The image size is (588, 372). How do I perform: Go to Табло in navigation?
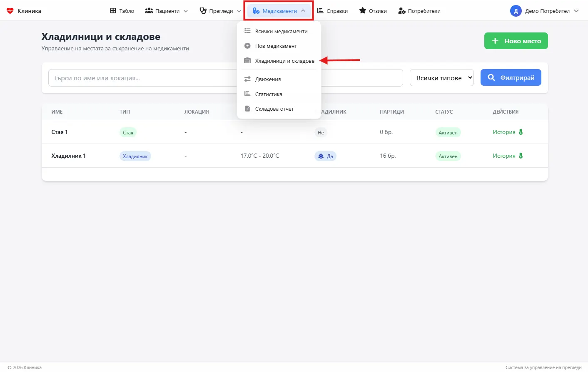[122, 11]
